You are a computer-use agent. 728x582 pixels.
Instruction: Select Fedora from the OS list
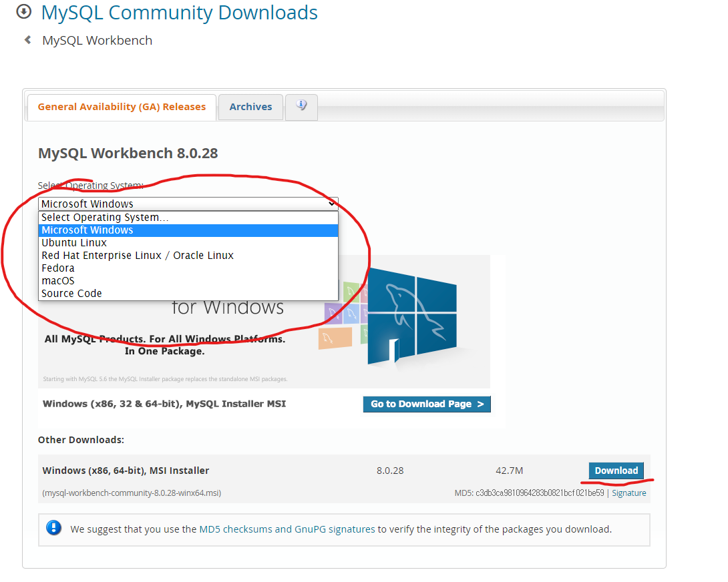[188, 268]
